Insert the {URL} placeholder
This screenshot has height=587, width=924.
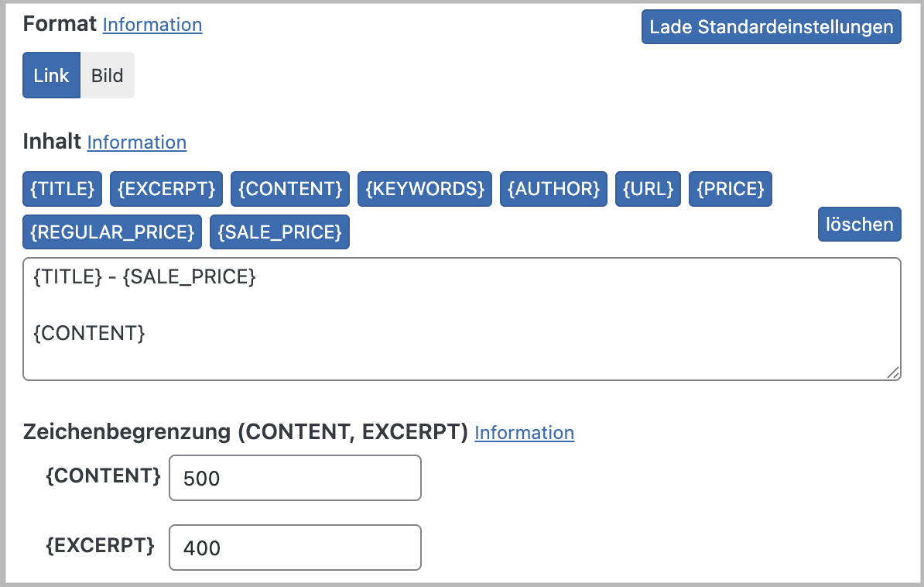[x=648, y=188]
